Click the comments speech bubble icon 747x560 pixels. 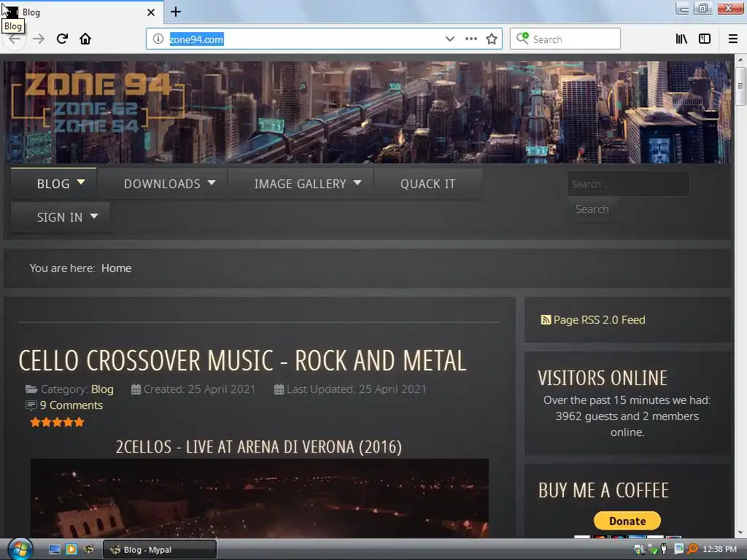(x=31, y=405)
